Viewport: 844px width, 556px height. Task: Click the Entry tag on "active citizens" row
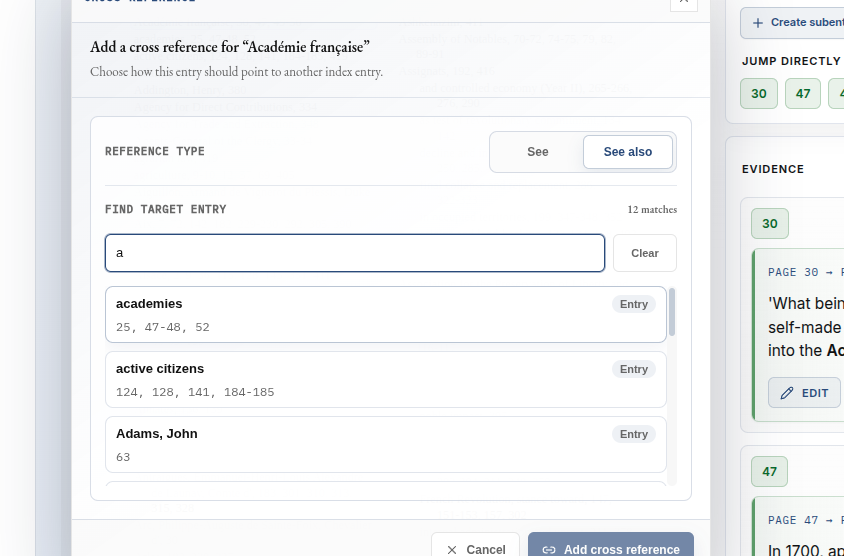click(x=634, y=369)
